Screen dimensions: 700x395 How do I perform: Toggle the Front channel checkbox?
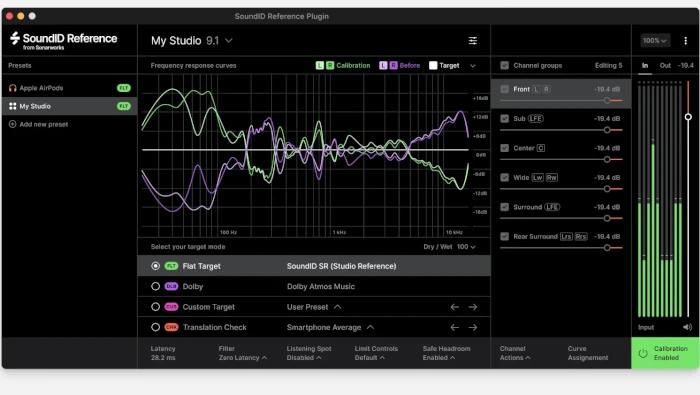(x=504, y=89)
